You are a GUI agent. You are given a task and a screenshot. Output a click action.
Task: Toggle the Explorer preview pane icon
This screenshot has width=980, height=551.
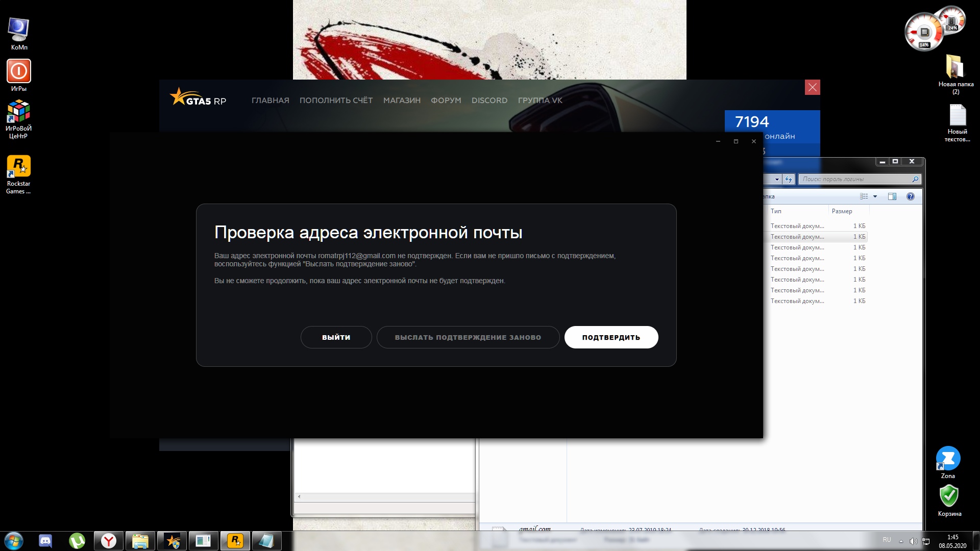[892, 196]
